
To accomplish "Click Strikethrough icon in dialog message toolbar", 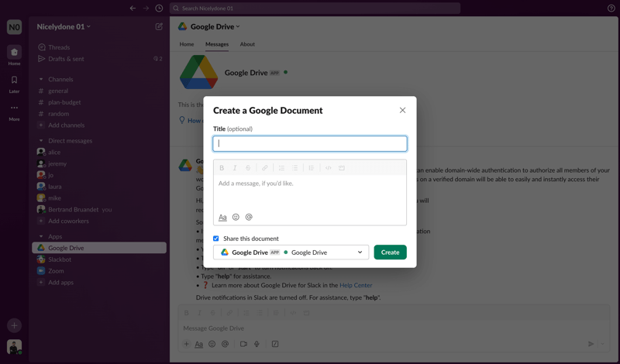I will click(x=248, y=168).
